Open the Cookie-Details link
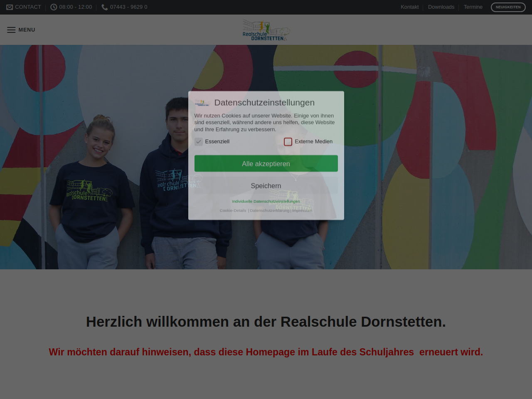The image size is (532, 399). (x=233, y=211)
